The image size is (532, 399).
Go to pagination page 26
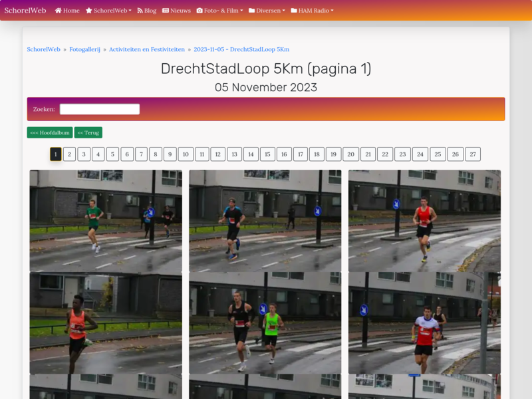(456, 154)
